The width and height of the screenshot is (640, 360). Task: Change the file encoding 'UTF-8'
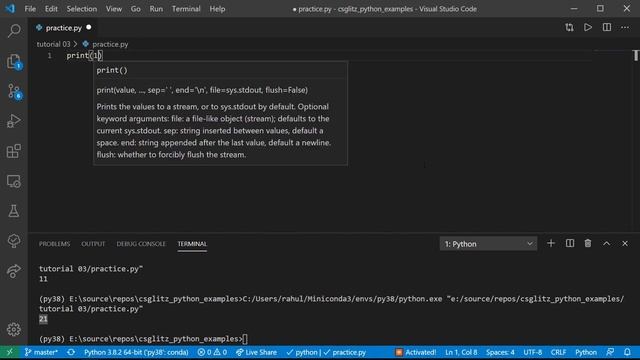pos(532,352)
